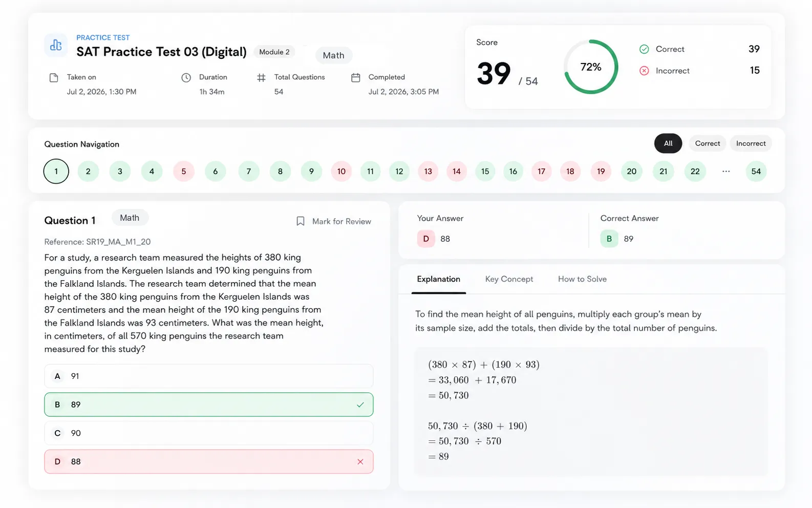Viewport: 812px width, 508px height.
Task: Click the incorrect count 15
Action: tap(755, 71)
